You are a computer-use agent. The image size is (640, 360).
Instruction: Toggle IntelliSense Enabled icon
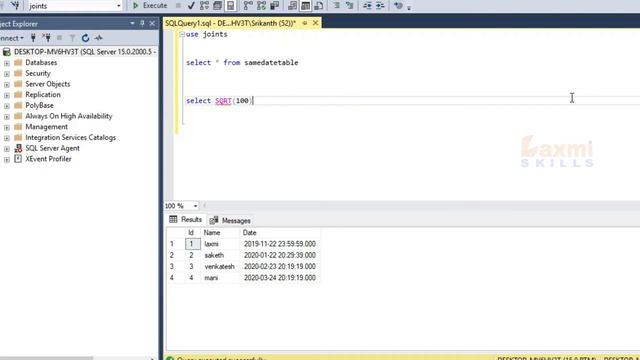(x=231, y=6)
